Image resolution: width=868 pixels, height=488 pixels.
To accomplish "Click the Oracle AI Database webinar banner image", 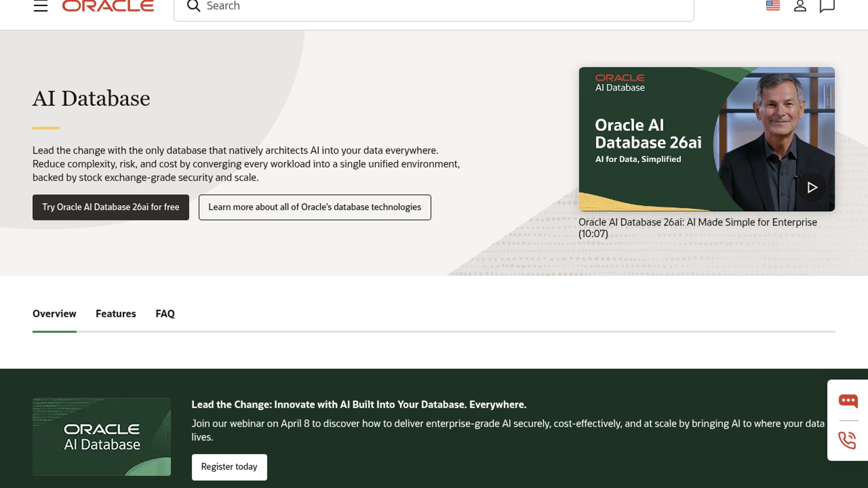I will [x=102, y=436].
